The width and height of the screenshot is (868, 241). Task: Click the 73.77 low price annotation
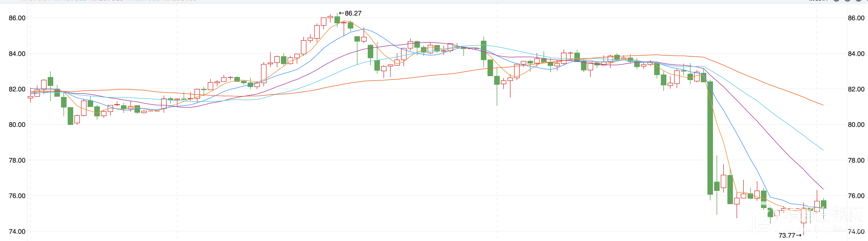(x=786, y=235)
